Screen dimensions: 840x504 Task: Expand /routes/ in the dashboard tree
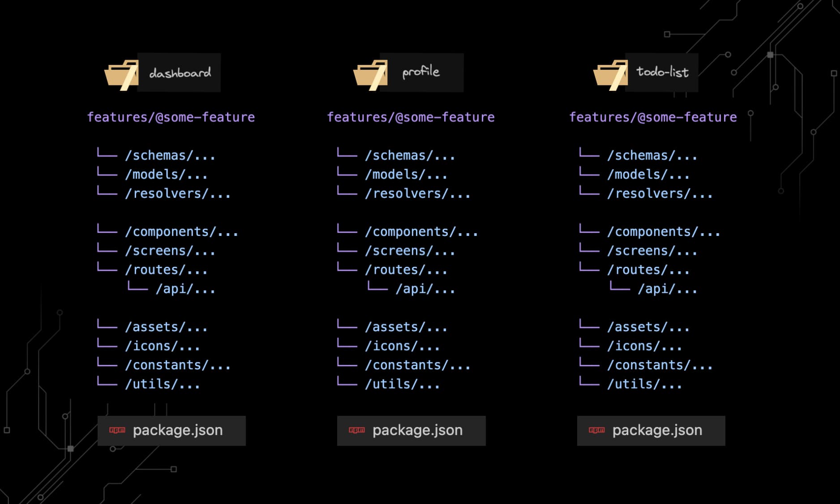(x=166, y=270)
